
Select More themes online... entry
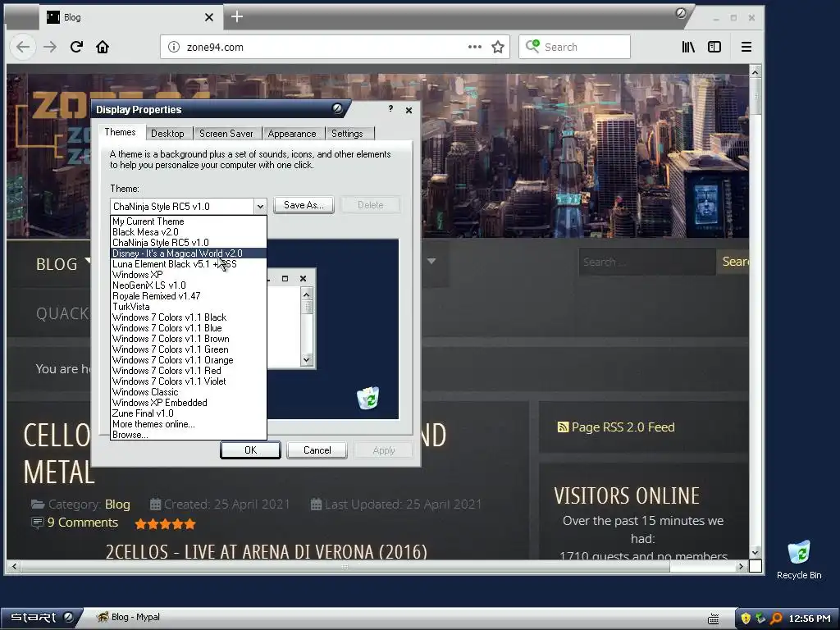point(188,424)
